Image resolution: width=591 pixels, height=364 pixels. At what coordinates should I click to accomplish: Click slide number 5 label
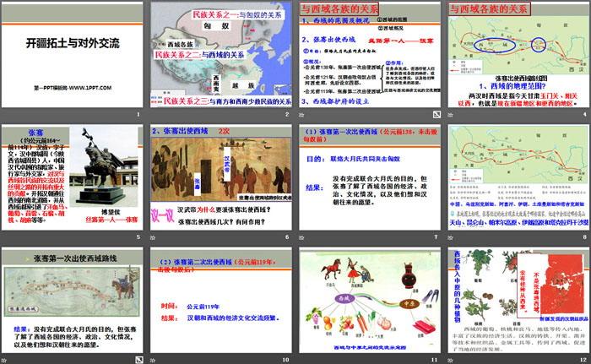point(138,236)
